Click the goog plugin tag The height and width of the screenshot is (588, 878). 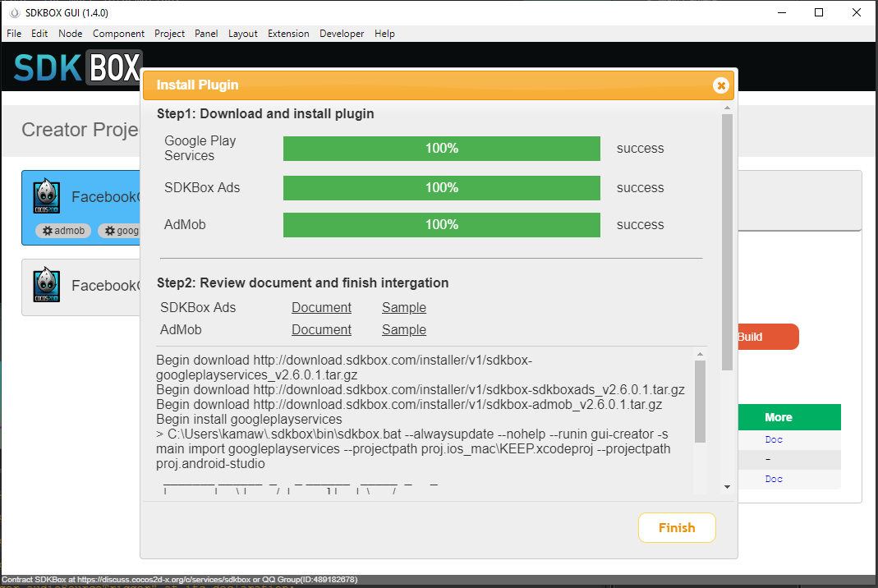coord(120,231)
